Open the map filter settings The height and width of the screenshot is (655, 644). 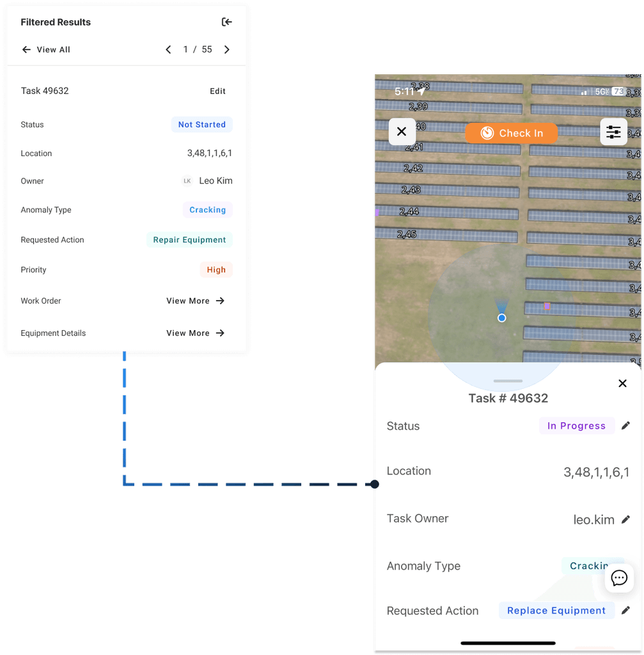(613, 132)
